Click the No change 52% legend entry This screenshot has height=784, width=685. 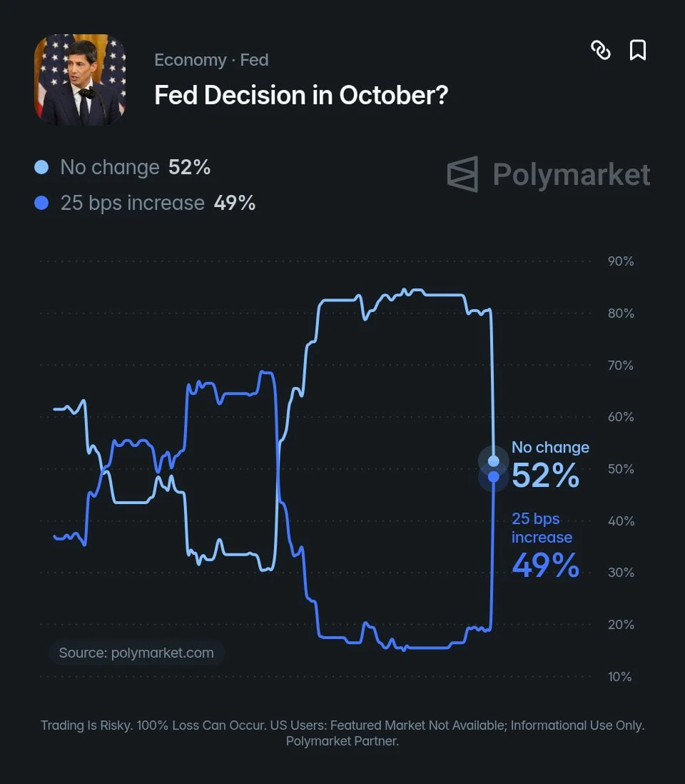123,168
